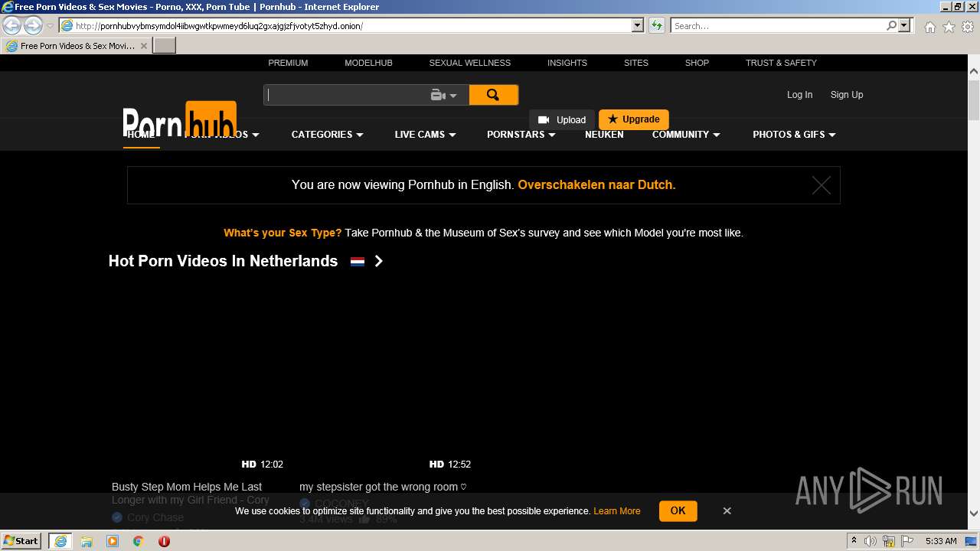Click Log In
Image resolution: width=980 pixels, height=551 pixels.
[799, 95]
